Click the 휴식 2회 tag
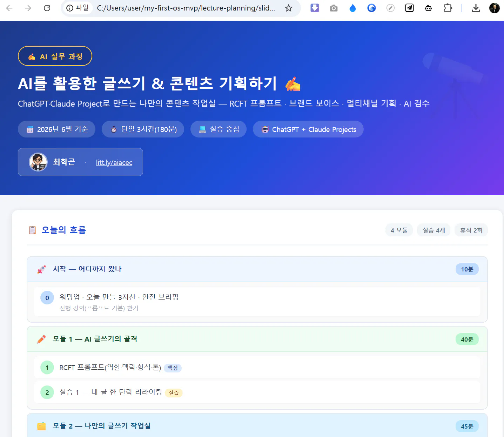 point(471,230)
